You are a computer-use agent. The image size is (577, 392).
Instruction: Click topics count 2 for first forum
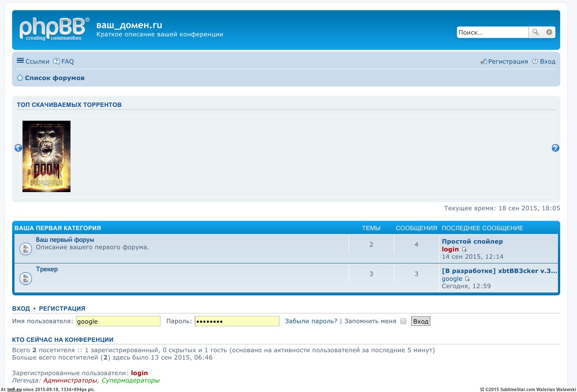pos(371,244)
